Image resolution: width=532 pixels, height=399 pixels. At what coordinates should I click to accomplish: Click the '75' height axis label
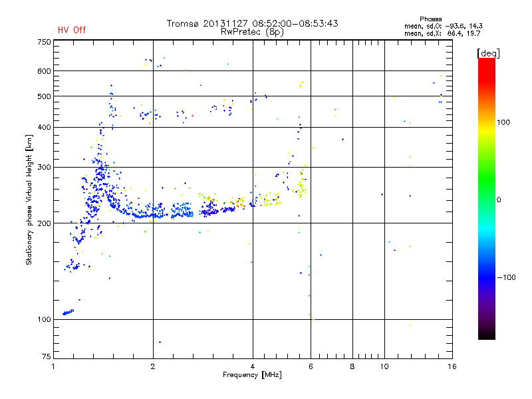click(47, 356)
